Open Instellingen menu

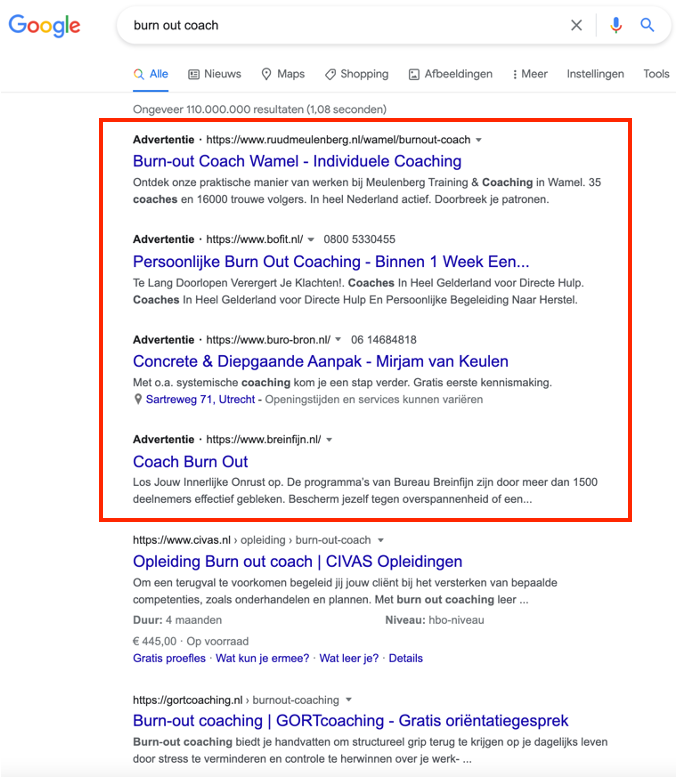pos(595,74)
